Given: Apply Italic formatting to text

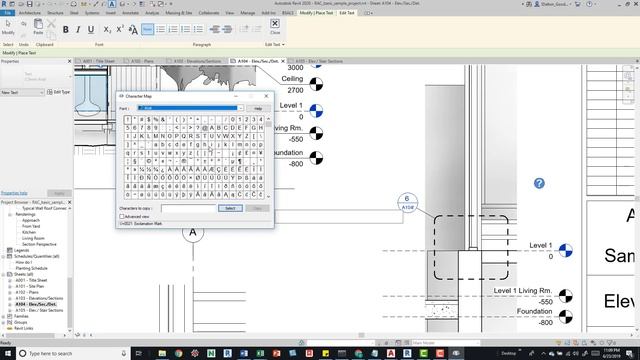Looking at the screenshot, I should click(78, 29).
